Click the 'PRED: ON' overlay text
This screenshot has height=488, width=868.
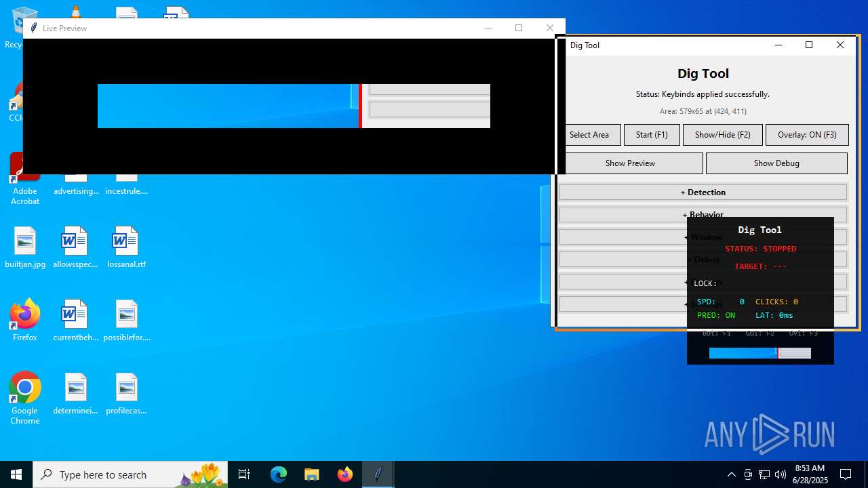pyautogui.click(x=716, y=315)
